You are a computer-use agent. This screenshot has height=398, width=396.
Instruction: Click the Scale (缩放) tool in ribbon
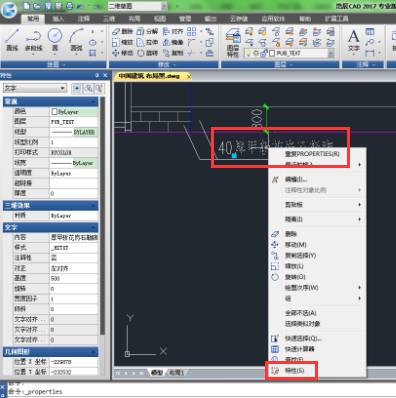click(122, 42)
